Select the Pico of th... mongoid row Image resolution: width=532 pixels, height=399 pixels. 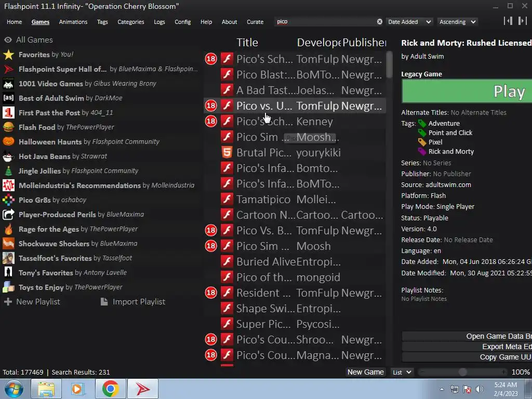point(295,277)
